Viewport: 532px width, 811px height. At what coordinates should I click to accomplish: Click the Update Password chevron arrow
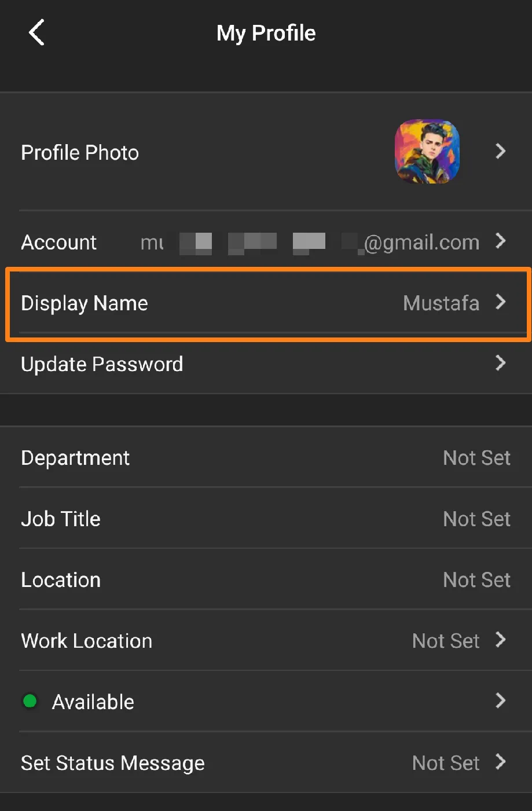[501, 364]
